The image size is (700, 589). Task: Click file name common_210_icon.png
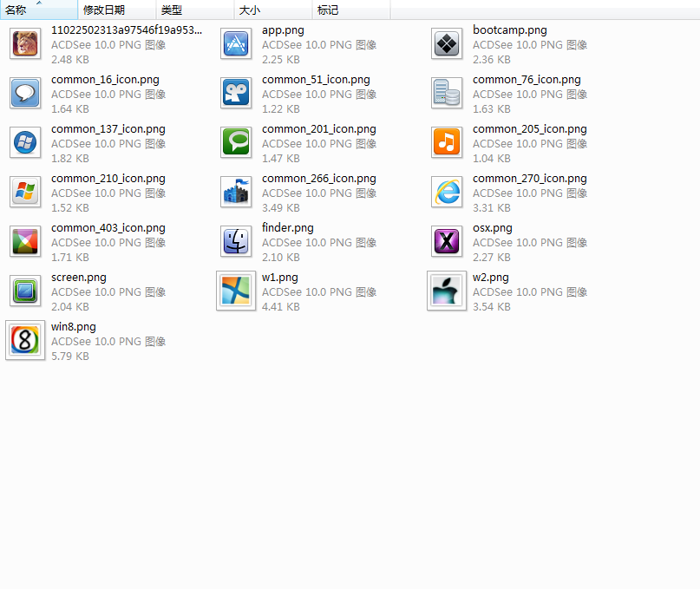pos(108,179)
